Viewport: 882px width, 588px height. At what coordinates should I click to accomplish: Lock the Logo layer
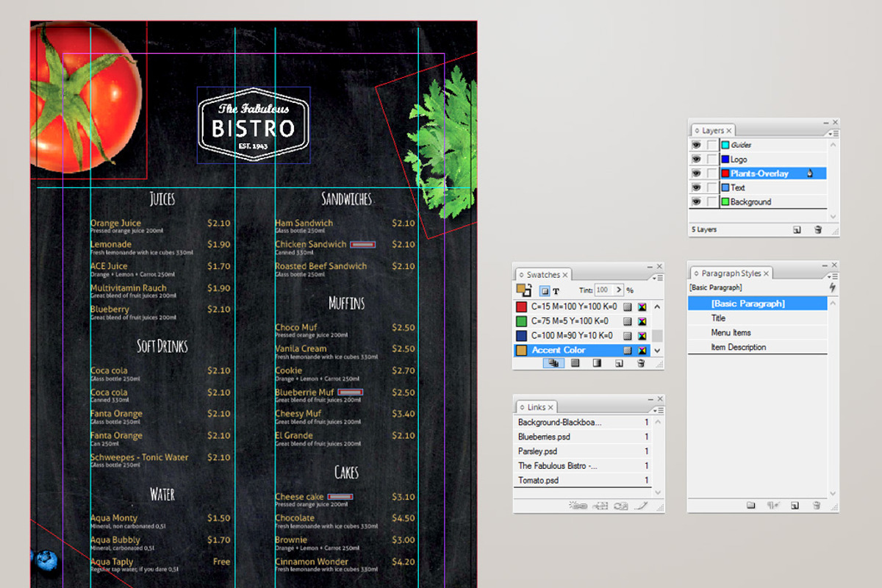(711, 159)
